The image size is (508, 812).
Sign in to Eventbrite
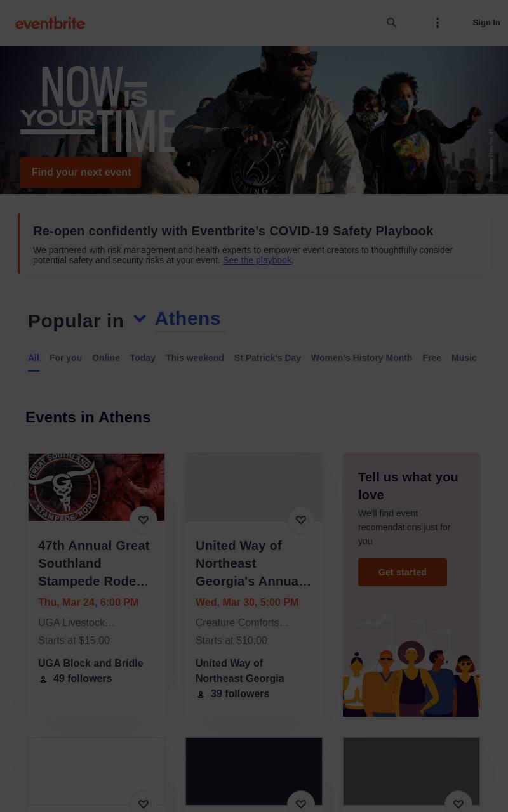click(486, 23)
